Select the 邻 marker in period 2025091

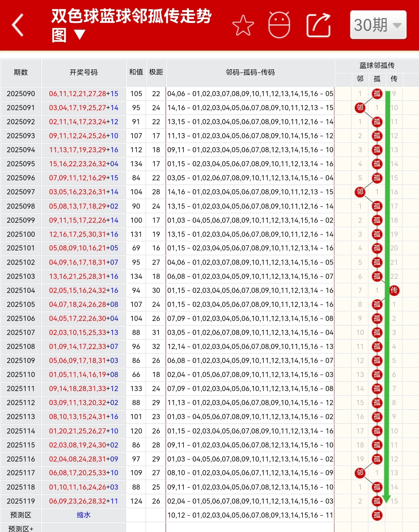pos(359,108)
